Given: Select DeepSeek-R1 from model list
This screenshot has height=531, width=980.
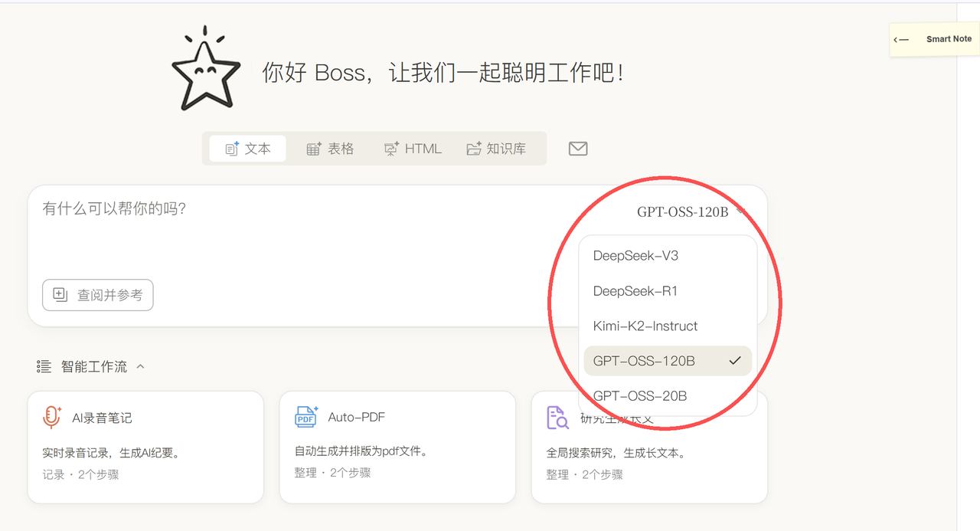Looking at the screenshot, I should coord(668,291).
